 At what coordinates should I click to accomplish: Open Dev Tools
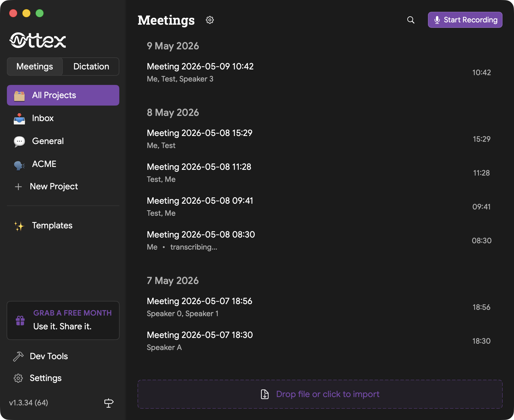click(63, 356)
